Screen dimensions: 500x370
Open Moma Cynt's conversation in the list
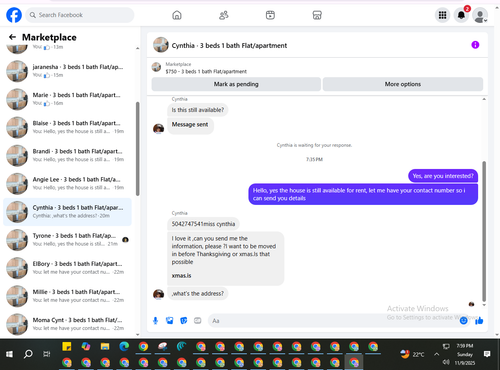click(x=67, y=324)
